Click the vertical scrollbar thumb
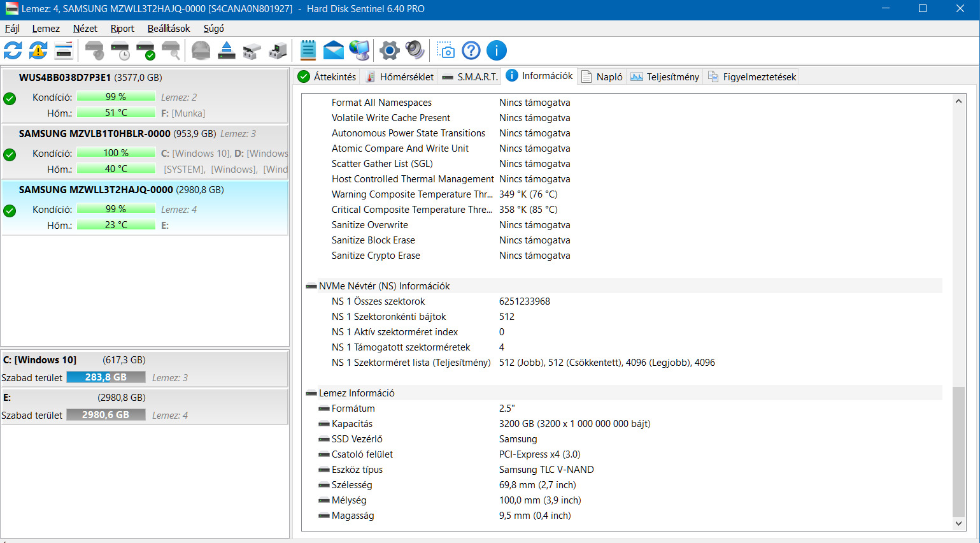 click(x=958, y=451)
